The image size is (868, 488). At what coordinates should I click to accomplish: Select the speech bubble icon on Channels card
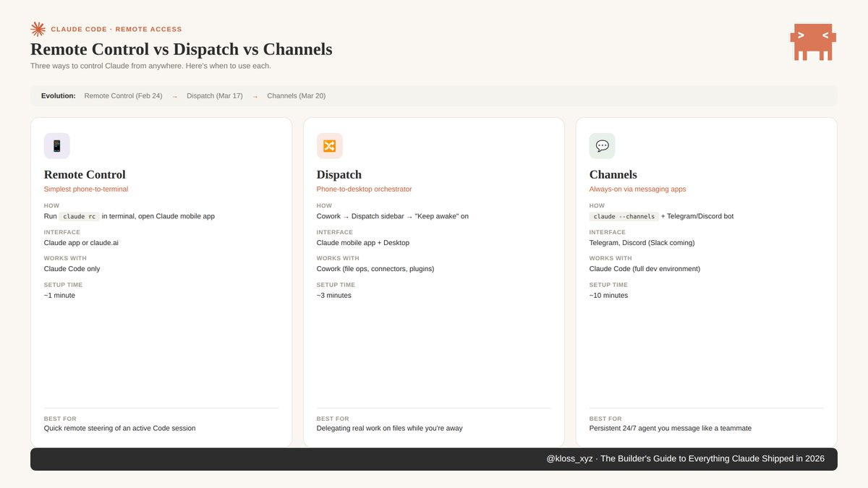pos(602,146)
